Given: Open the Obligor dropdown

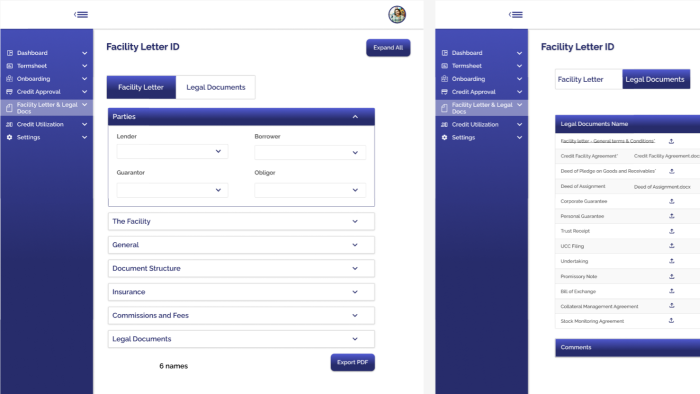Looking at the screenshot, I should tap(310, 190).
